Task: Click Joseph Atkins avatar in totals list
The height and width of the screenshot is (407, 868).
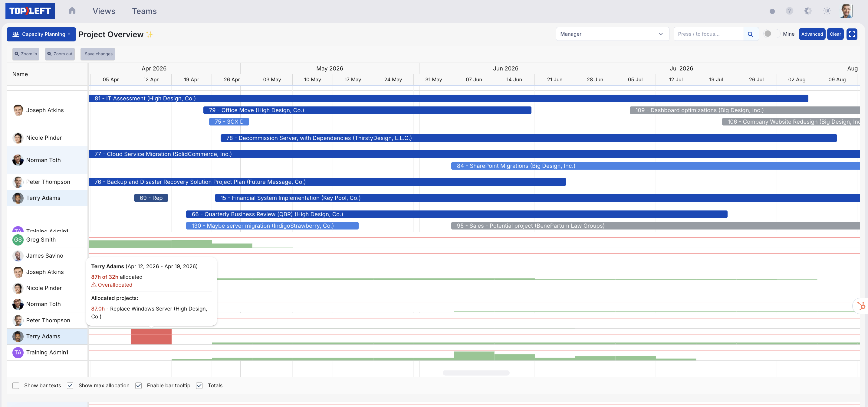Action: click(x=18, y=272)
